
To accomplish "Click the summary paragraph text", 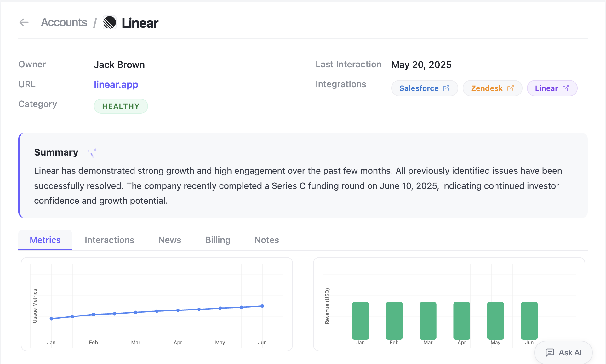I will tap(298, 186).
